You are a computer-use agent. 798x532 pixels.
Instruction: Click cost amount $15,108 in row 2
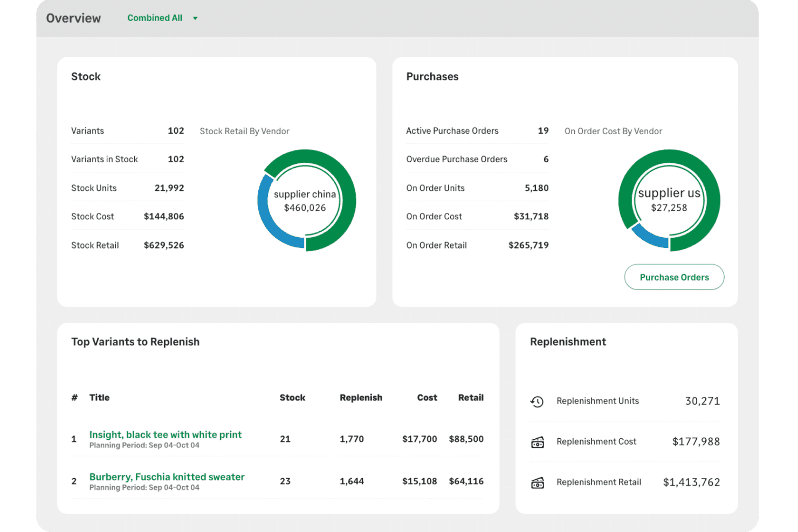(x=419, y=481)
